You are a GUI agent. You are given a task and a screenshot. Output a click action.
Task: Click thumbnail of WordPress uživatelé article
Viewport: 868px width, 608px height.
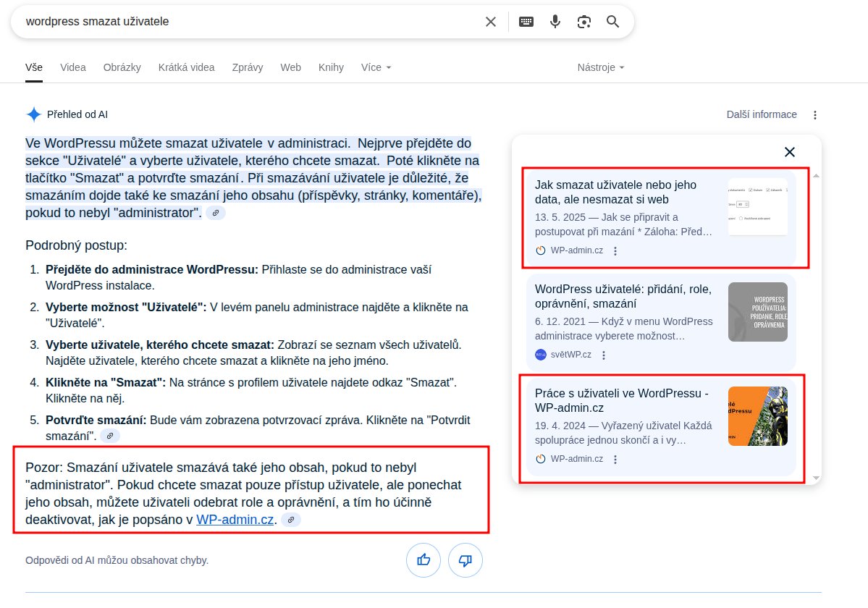pyautogui.click(x=757, y=311)
